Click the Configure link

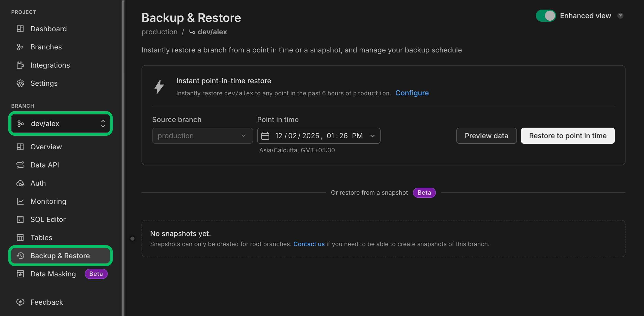click(412, 93)
